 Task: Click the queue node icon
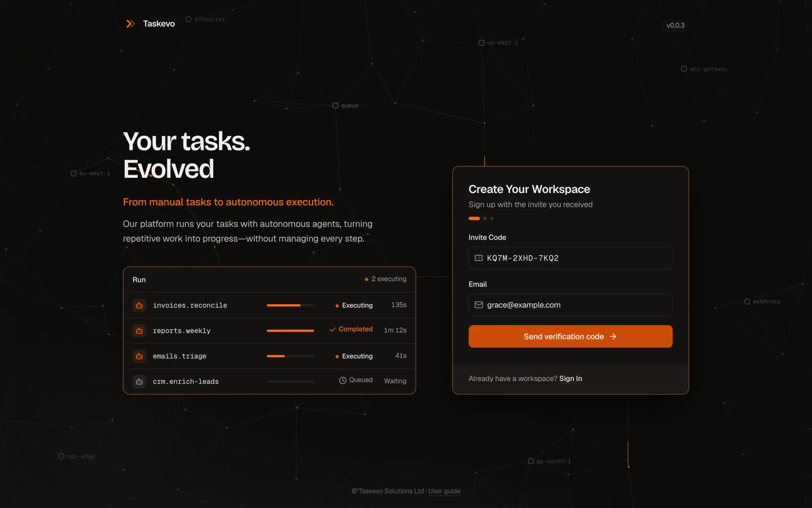(x=335, y=106)
